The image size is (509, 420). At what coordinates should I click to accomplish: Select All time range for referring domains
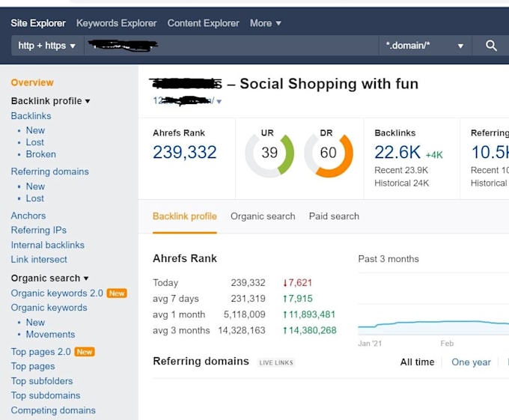coord(417,362)
